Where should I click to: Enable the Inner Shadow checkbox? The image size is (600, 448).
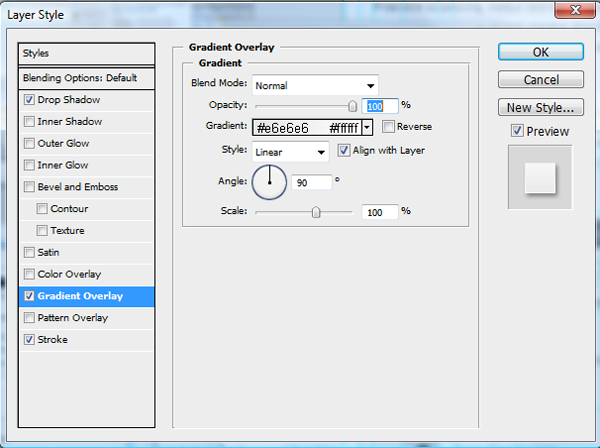(29, 122)
